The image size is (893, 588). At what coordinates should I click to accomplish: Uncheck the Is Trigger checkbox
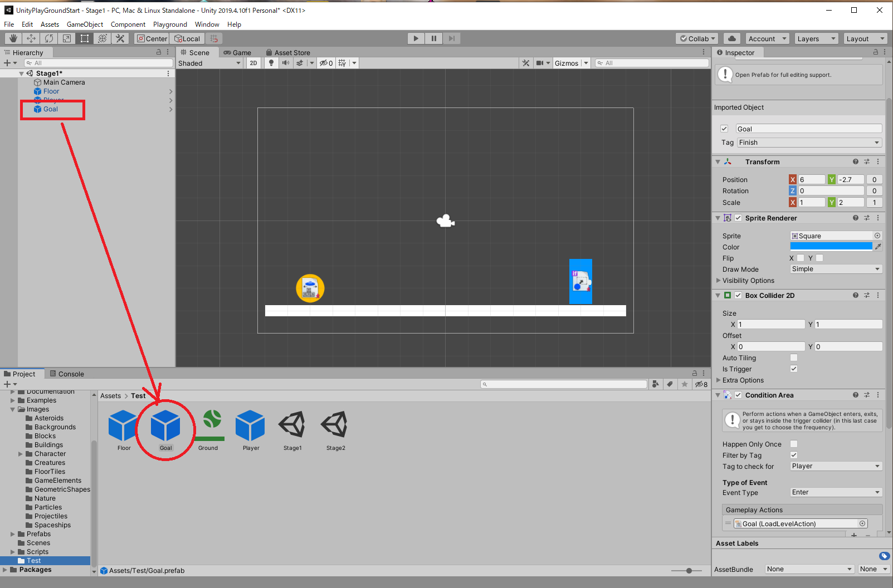click(x=794, y=369)
